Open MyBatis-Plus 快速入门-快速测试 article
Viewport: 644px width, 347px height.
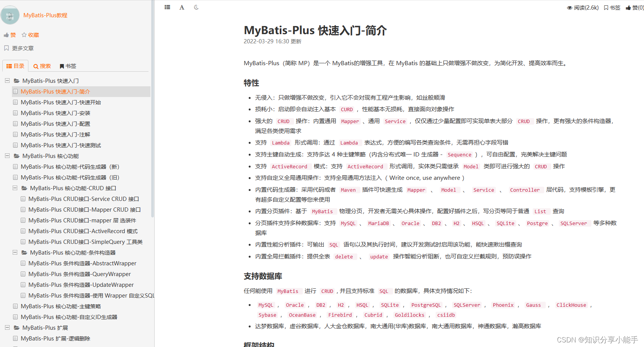tap(61, 145)
